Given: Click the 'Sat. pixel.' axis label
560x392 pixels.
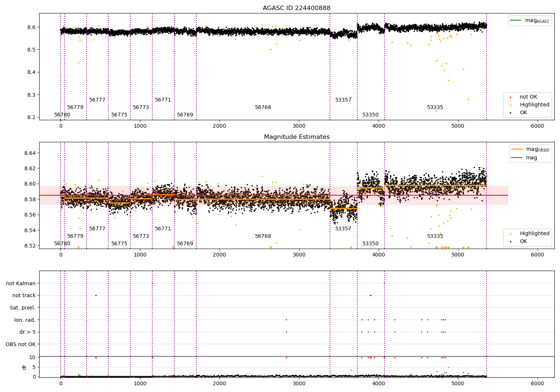Looking at the screenshot, I should pos(22,308).
